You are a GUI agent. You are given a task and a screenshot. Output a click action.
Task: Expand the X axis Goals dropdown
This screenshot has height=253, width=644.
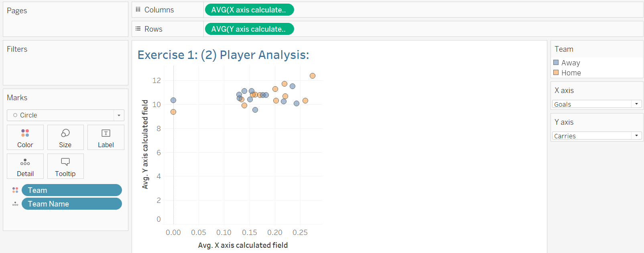click(636, 104)
